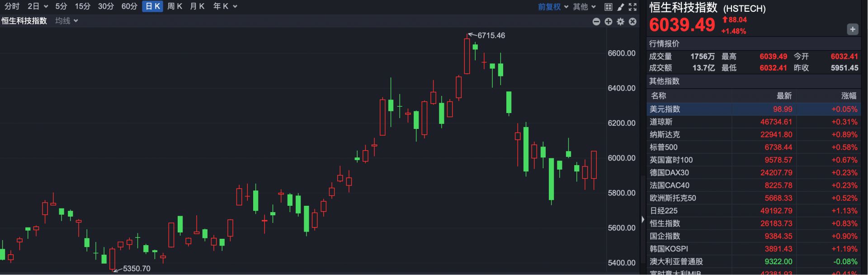The width and height of the screenshot is (868, 275).
Task: Open chart settings gear icon
Action: (620, 22)
